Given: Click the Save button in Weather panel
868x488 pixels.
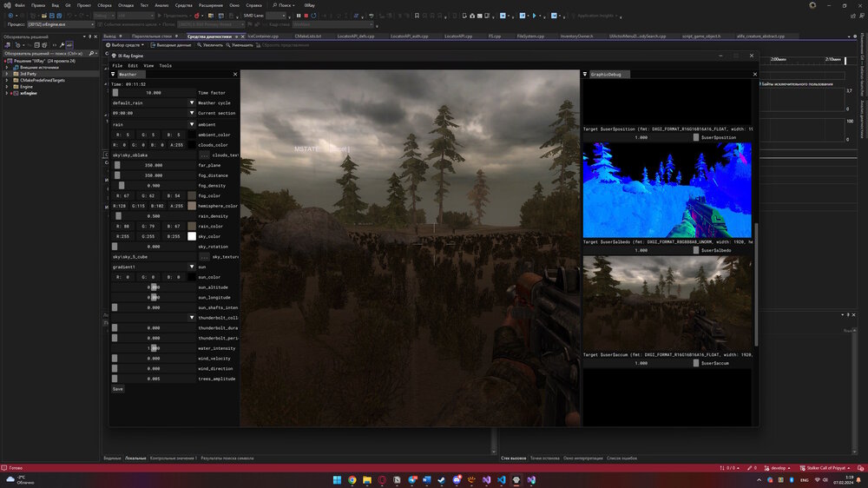Looking at the screenshot, I should pos(118,389).
